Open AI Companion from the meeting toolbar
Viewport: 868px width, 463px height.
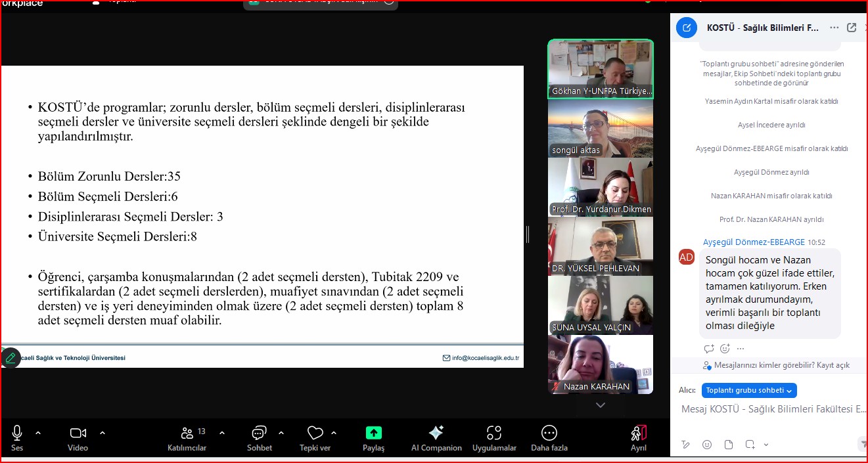tap(436, 433)
